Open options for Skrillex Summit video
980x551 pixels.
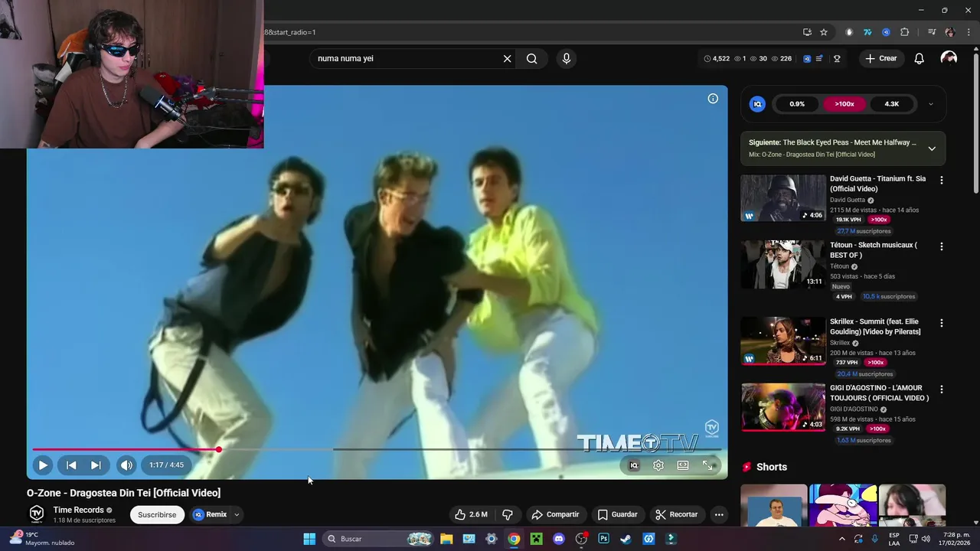point(942,323)
